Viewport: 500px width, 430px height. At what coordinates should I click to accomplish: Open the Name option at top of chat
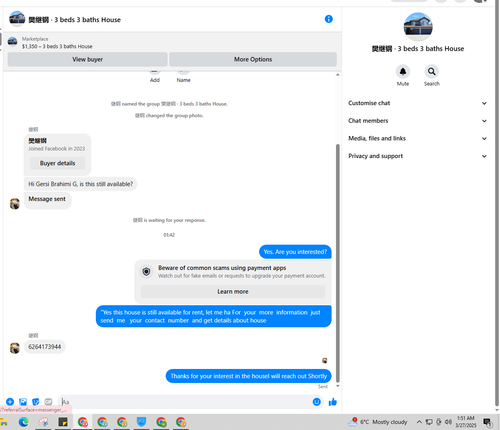click(183, 76)
